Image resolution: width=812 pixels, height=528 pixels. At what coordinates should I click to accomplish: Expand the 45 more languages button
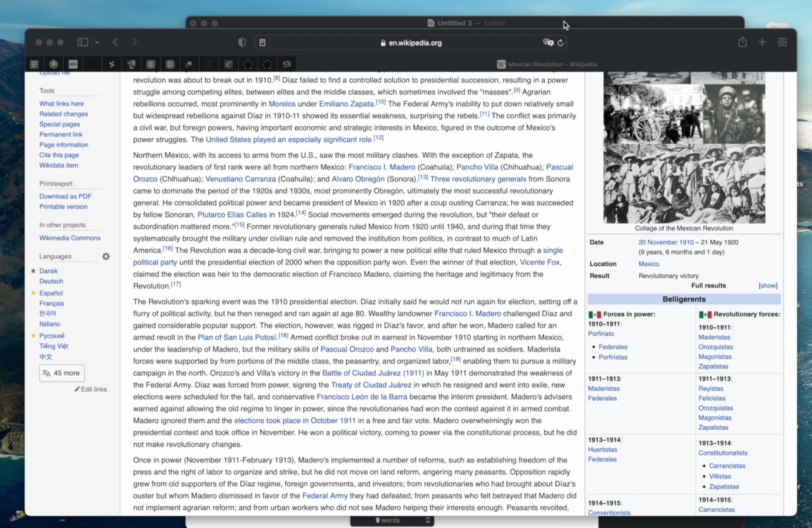(x=62, y=373)
